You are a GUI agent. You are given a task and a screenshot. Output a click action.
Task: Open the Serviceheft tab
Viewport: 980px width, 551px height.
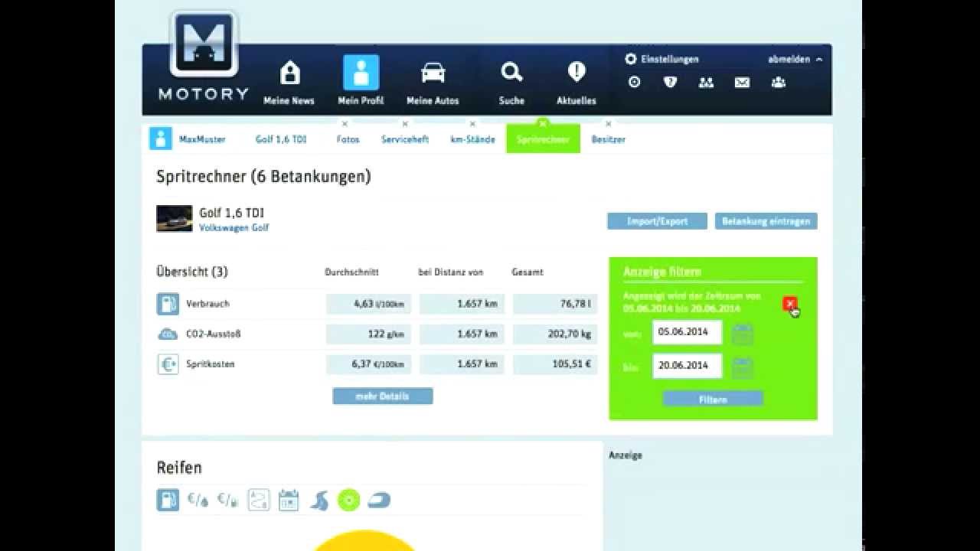pyautogui.click(x=405, y=139)
